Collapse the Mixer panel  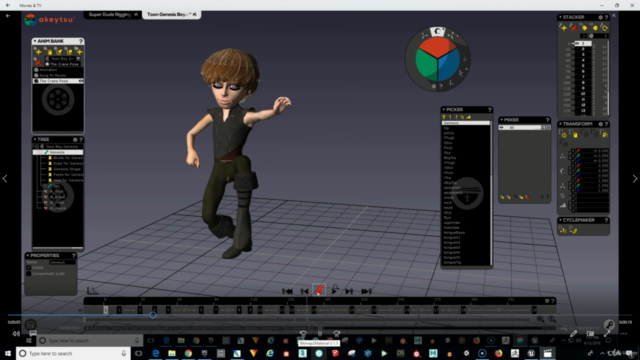(502, 120)
